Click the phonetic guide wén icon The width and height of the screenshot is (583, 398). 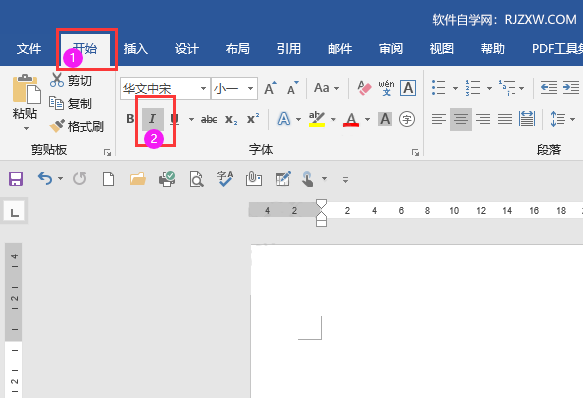386,88
